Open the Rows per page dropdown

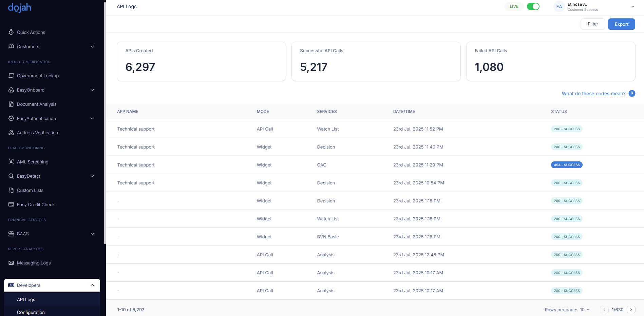click(x=585, y=310)
